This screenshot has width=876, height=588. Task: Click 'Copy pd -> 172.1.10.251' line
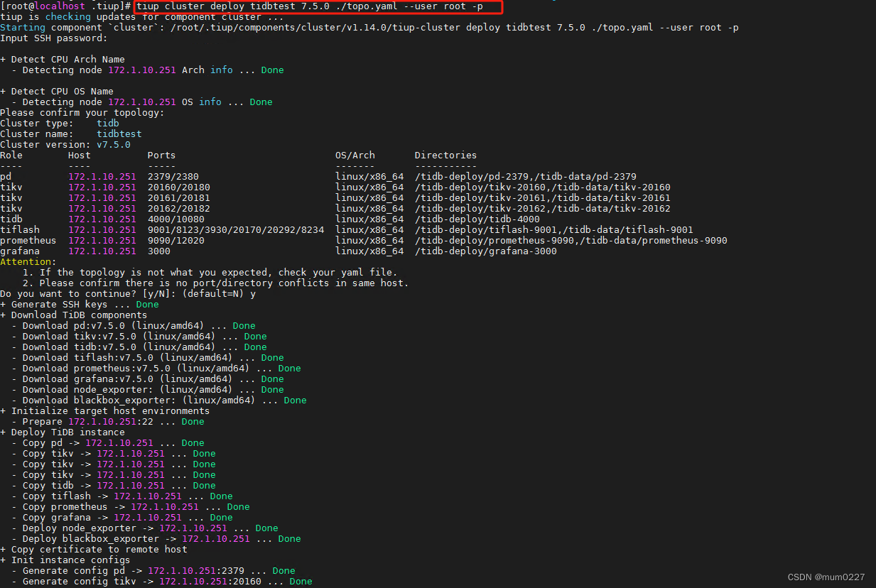[108, 443]
